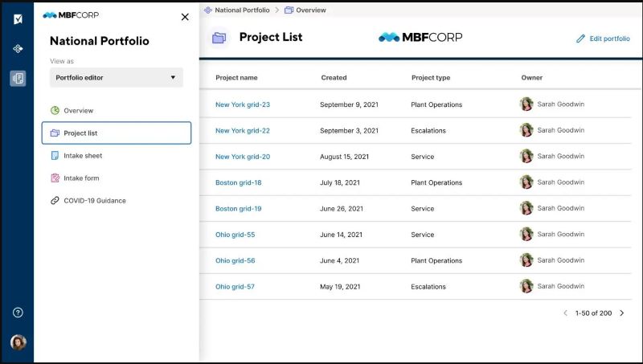This screenshot has width=643, height=364.
Task: Click Sarah Goodwin in New York grid-20 row
Action: [x=560, y=156]
